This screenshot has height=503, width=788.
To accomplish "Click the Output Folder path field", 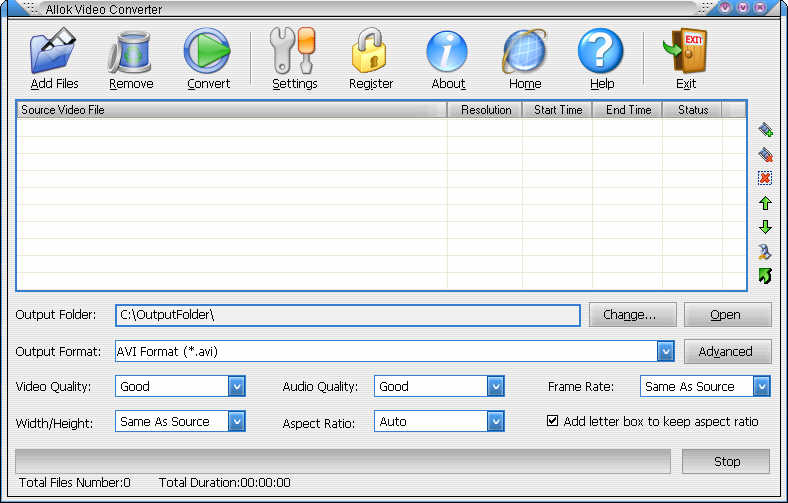I will pyautogui.click(x=348, y=315).
